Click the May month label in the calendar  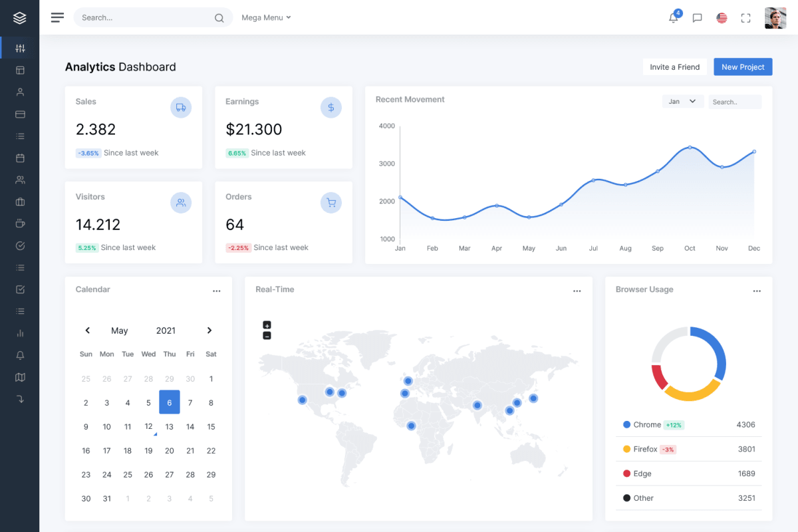[x=120, y=331]
